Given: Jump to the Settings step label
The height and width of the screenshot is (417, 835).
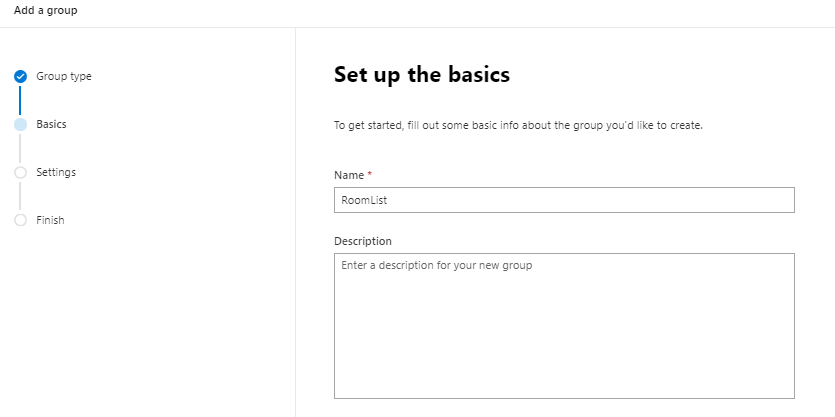Looking at the screenshot, I should coord(56,172).
